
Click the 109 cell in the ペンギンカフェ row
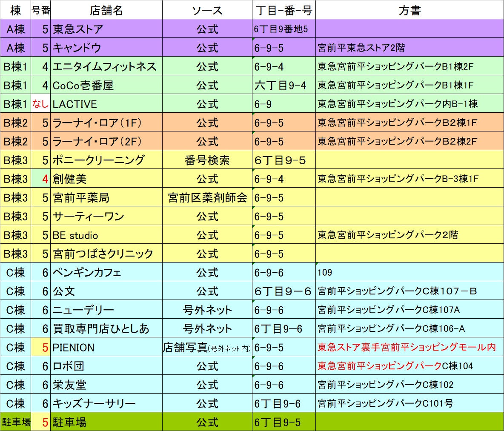point(410,272)
